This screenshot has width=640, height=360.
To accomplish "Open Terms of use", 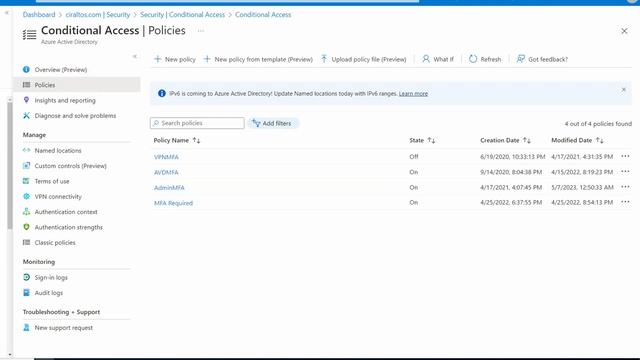I will [x=52, y=181].
